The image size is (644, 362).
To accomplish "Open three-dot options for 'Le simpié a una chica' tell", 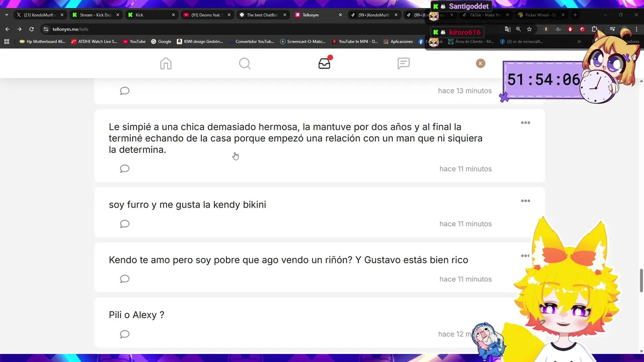I will click(x=525, y=123).
